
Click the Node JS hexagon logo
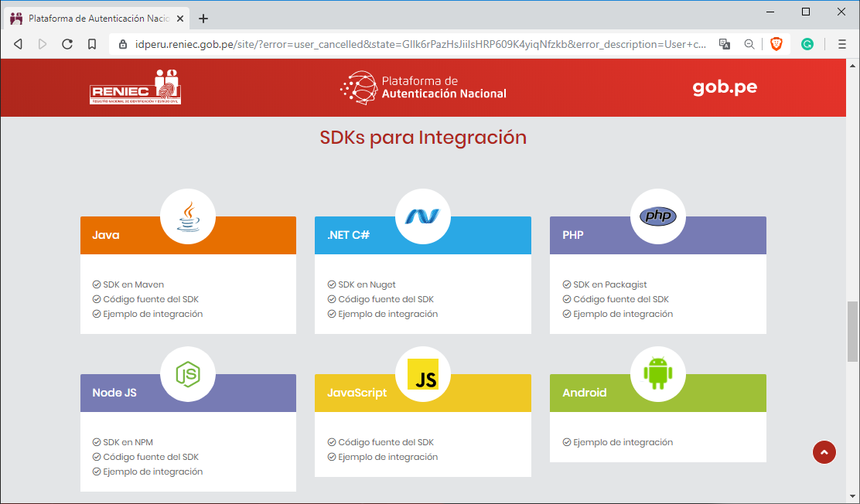[x=188, y=375]
